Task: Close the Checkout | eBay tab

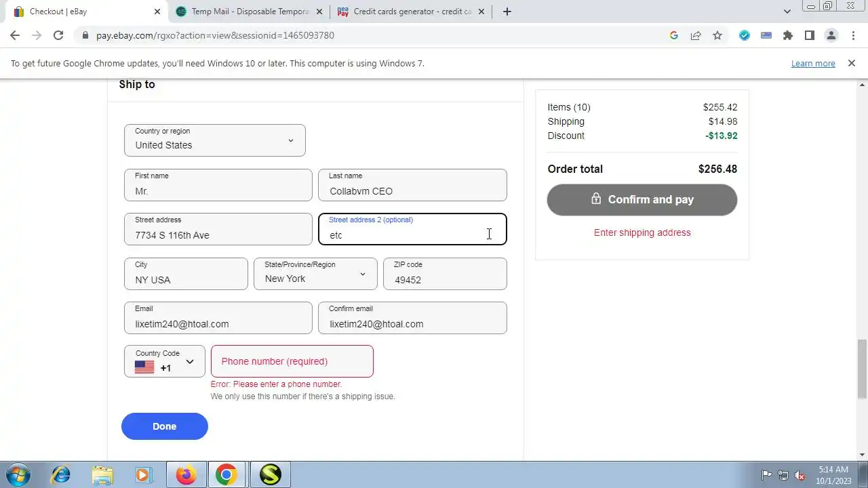Action: click(157, 12)
